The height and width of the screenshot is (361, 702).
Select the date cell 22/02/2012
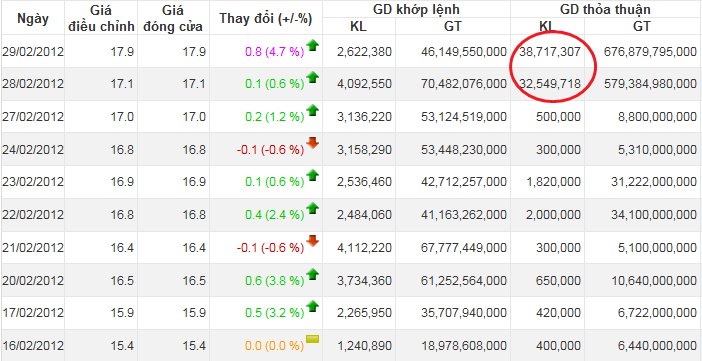(x=33, y=215)
